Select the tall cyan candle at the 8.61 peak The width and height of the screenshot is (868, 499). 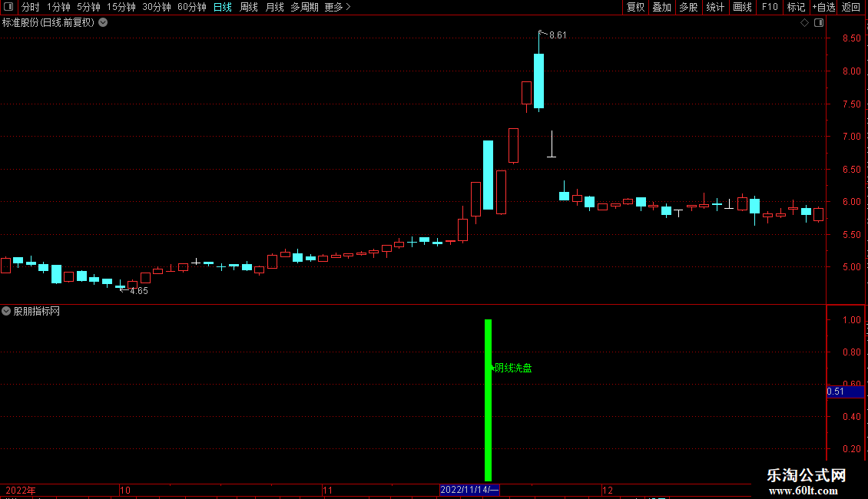[x=538, y=81]
